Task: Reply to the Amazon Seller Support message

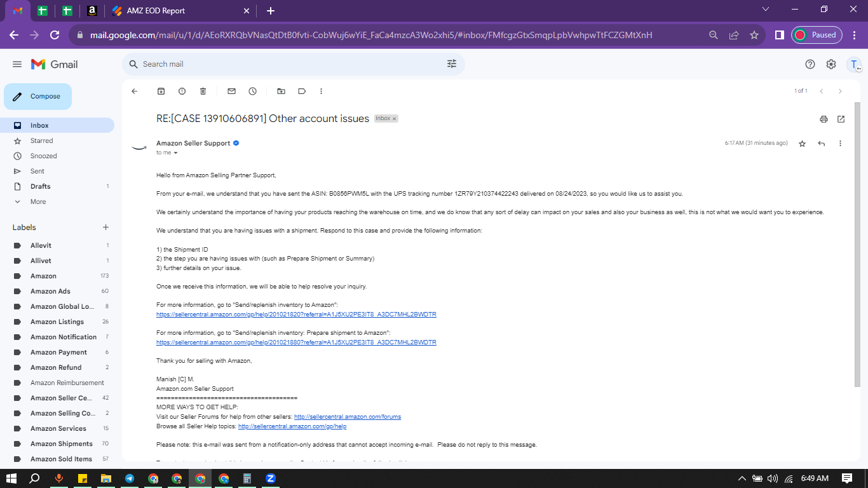Action: (x=821, y=144)
